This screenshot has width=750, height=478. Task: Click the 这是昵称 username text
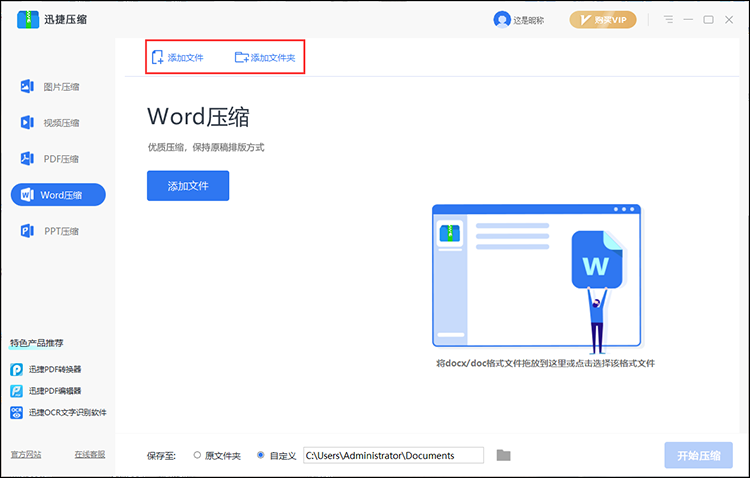(x=529, y=20)
